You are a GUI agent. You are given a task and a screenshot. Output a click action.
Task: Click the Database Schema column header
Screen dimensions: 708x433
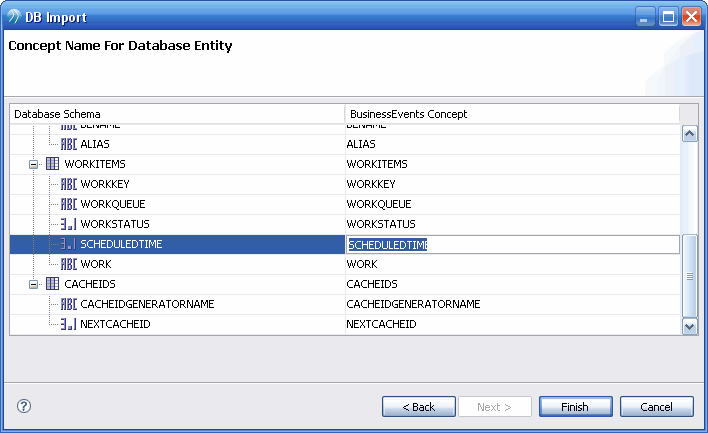[x=176, y=114]
